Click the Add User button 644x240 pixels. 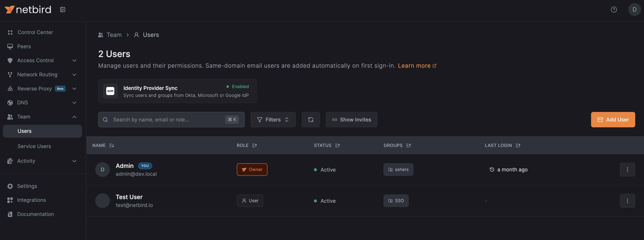pyautogui.click(x=613, y=120)
